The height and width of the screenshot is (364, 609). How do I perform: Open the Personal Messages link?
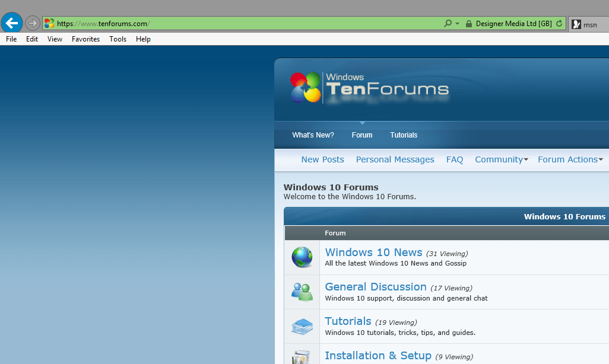(x=395, y=159)
